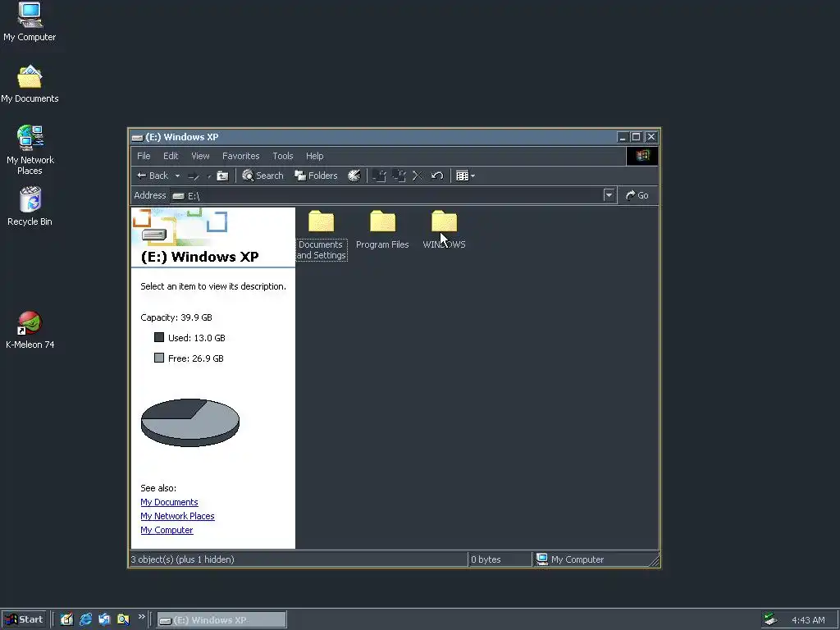
Task: Click the My Computer zone in status bar
Action: click(570, 559)
